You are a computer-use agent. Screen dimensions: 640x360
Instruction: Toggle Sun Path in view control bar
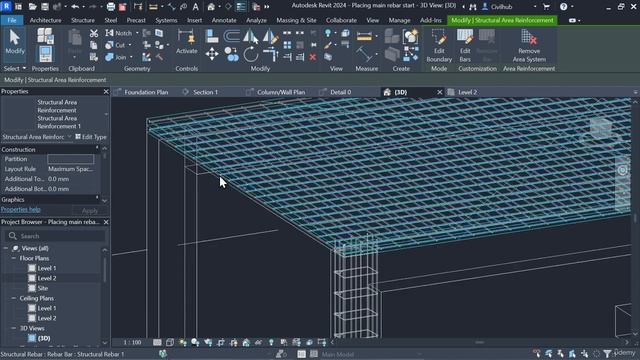182,342
